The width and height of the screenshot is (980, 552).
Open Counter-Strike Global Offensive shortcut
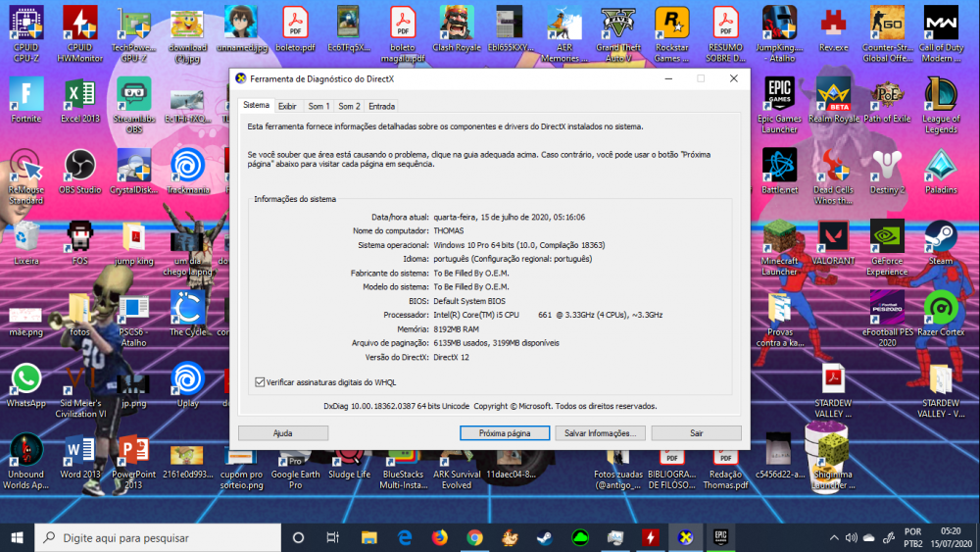887,34
